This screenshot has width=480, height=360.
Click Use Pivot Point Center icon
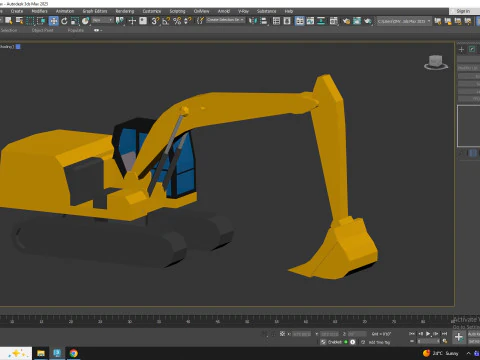click(120, 21)
